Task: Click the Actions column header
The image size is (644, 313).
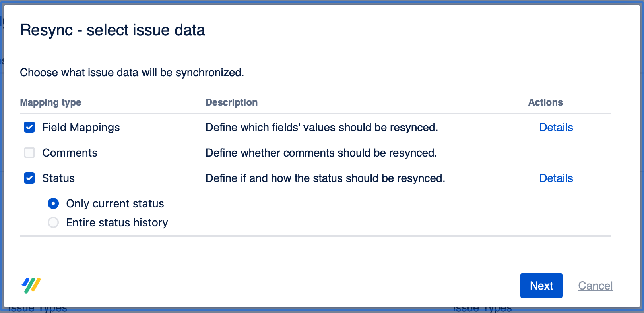Action: point(545,102)
